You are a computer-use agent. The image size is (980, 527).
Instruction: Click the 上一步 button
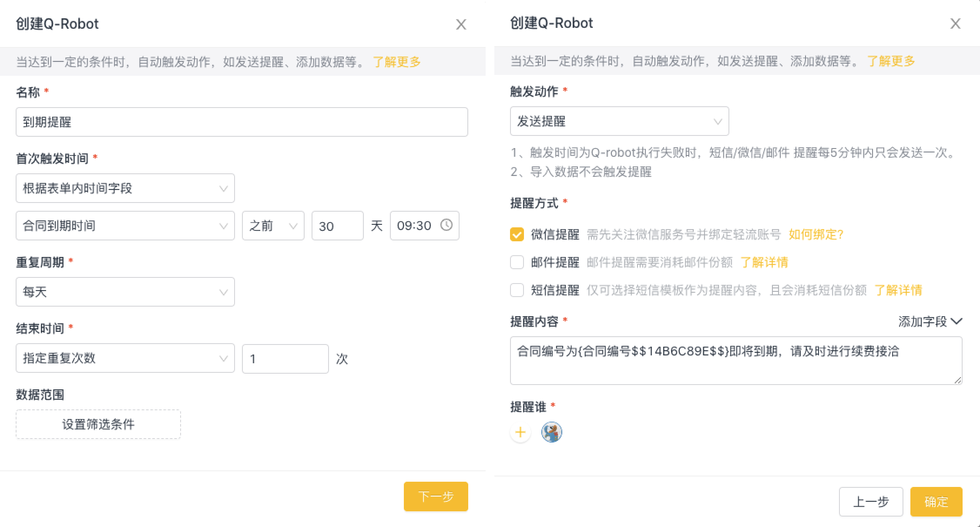point(871,502)
